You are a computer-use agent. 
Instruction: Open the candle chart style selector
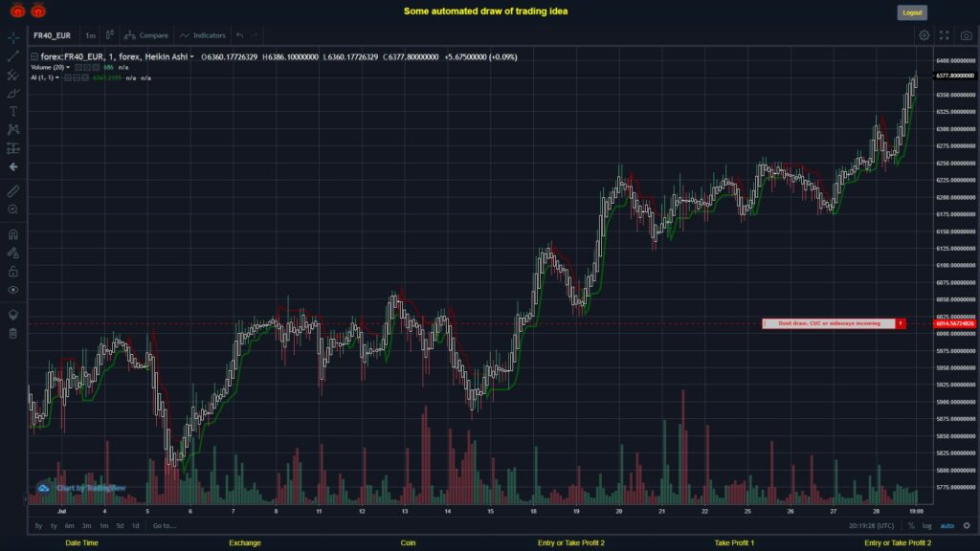click(109, 35)
